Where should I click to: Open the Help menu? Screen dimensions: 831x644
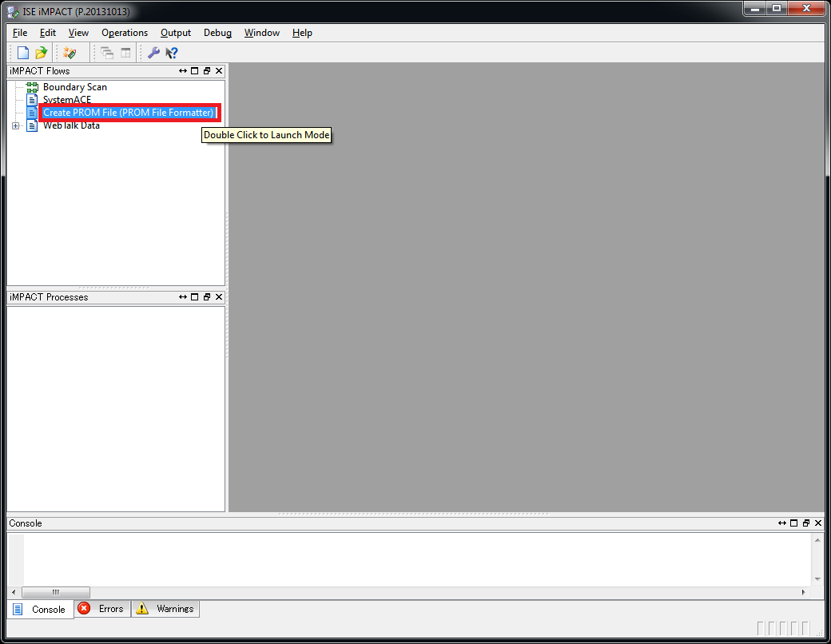point(302,33)
